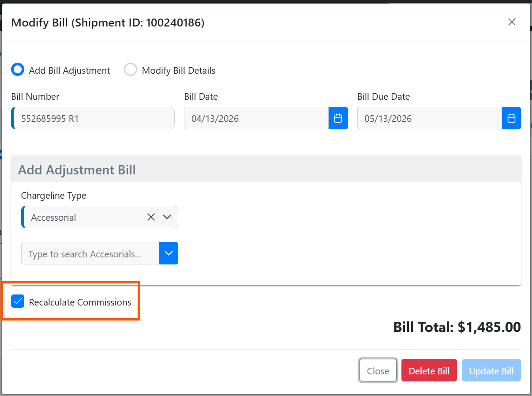This screenshot has width=532, height=396.
Task: Open the Accessorials type-to-search combo box
Action: (88, 253)
